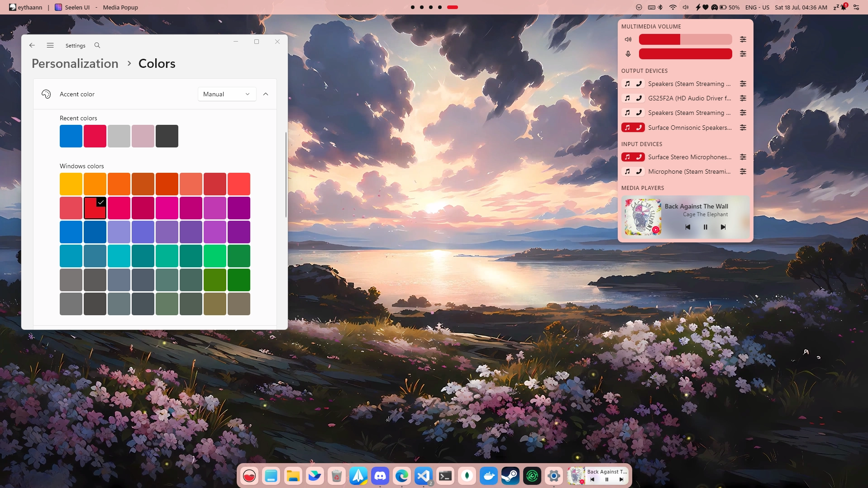
Task: Open settings for Microphone (Steam Streami...)
Action: pyautogui.click(x=743, y=171)
